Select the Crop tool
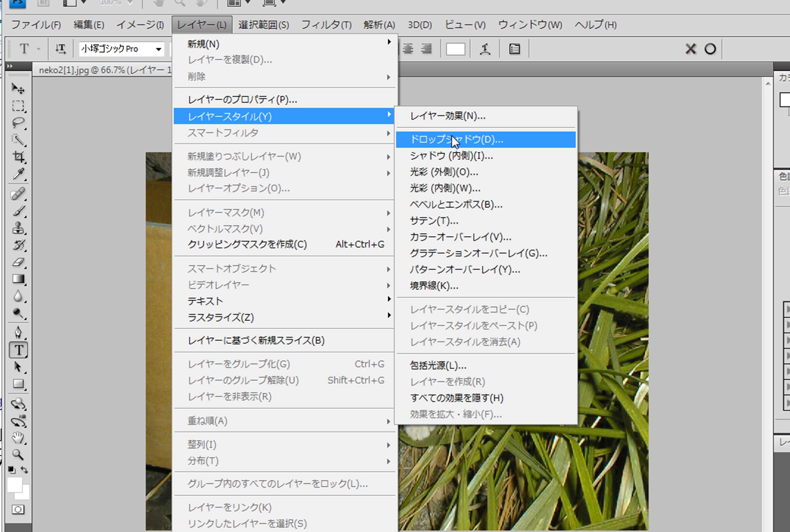Image resolution: width=790 pixels, height=532 pixels. click(x=18, y=157)
